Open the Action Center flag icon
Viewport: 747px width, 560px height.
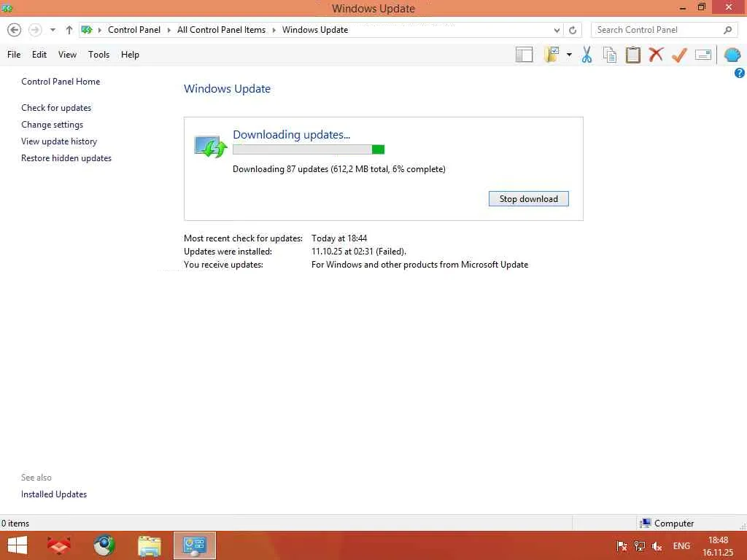[622, 546]
